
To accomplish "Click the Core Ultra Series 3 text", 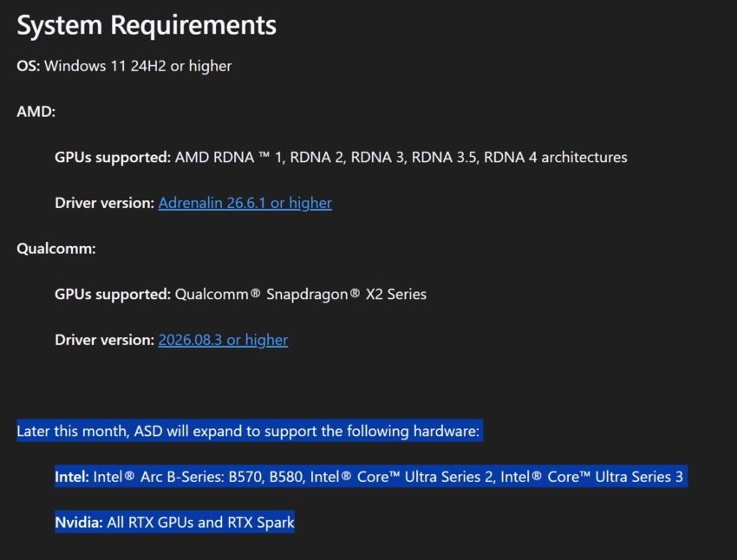I will (616, 477).
